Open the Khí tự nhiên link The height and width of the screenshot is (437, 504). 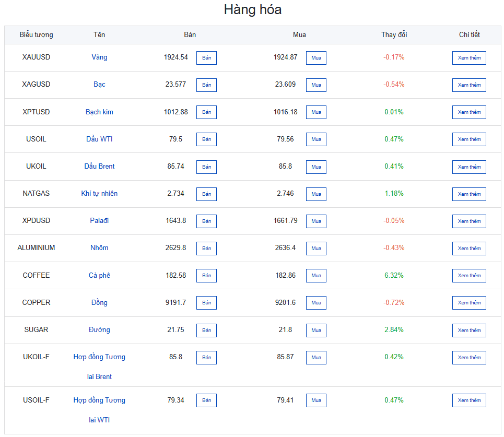coord(99,193)
